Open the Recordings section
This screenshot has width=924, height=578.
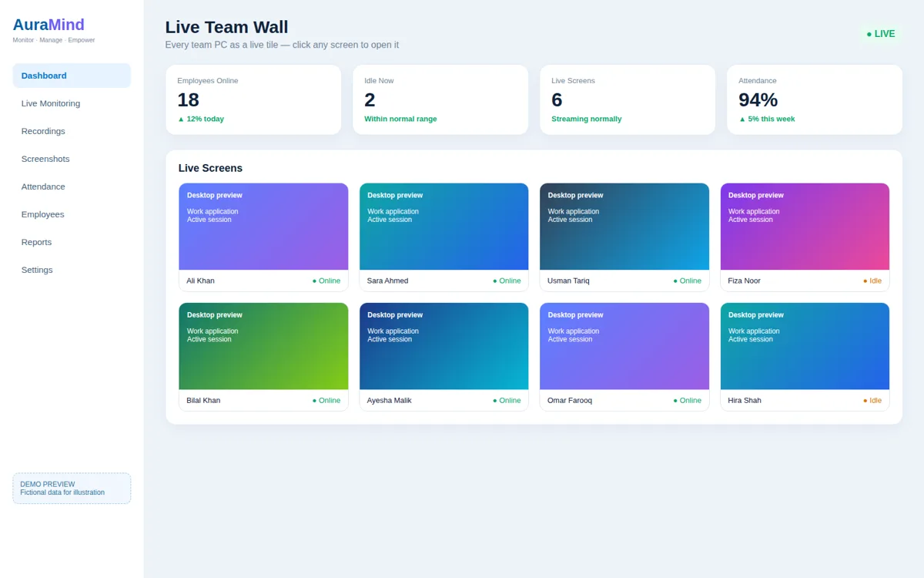[72, 131]
